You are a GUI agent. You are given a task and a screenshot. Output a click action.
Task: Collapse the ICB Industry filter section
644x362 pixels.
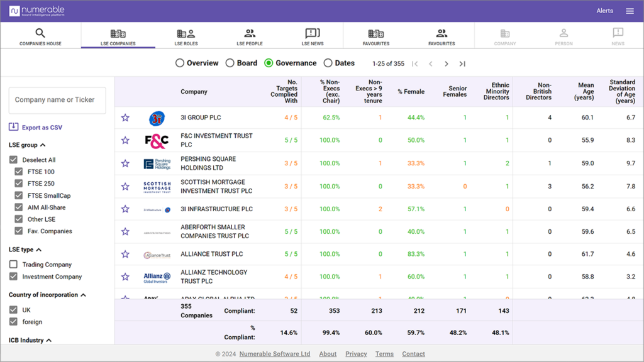pos(49,340)
